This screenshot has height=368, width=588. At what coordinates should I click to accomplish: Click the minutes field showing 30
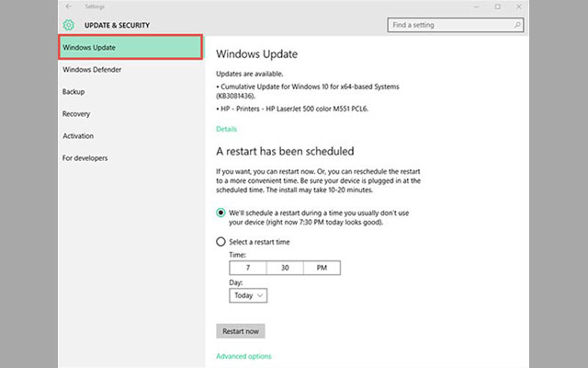point(284,268)
